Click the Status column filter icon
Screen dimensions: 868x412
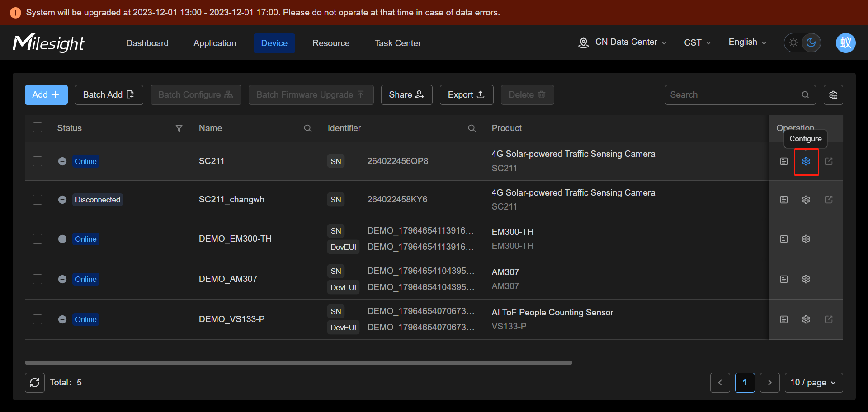179,128
